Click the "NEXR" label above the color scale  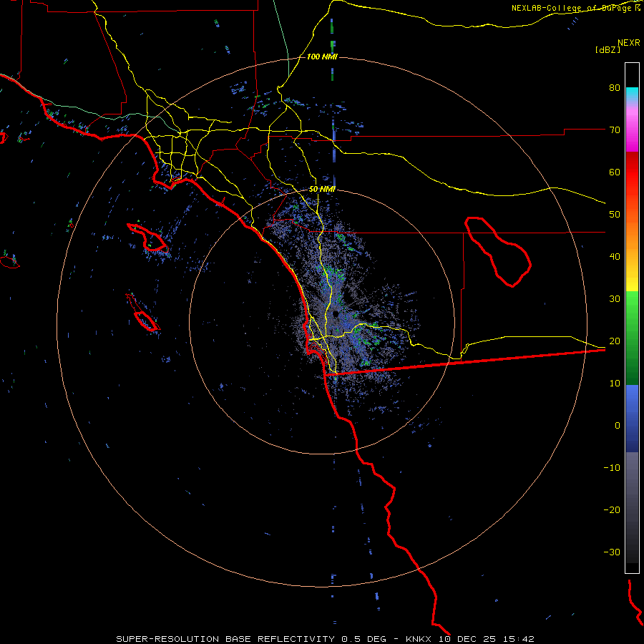coord(629,43)
